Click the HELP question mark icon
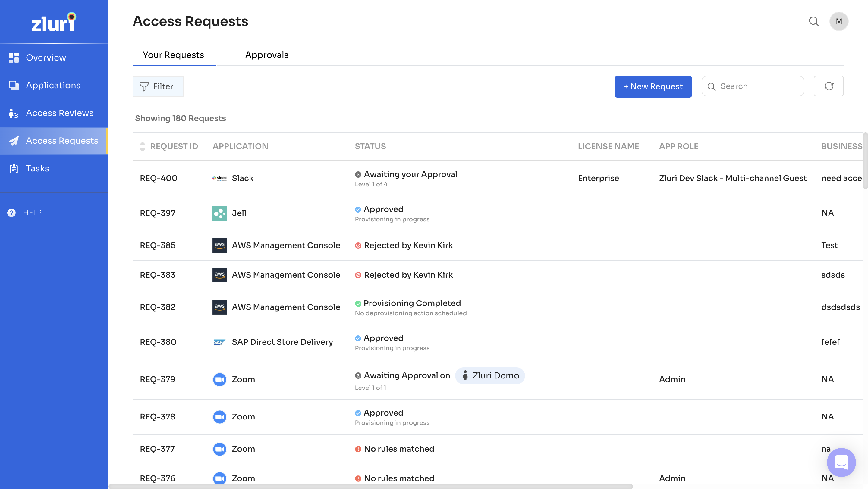This screenshot has height=489, width=868. click(11, 213)
